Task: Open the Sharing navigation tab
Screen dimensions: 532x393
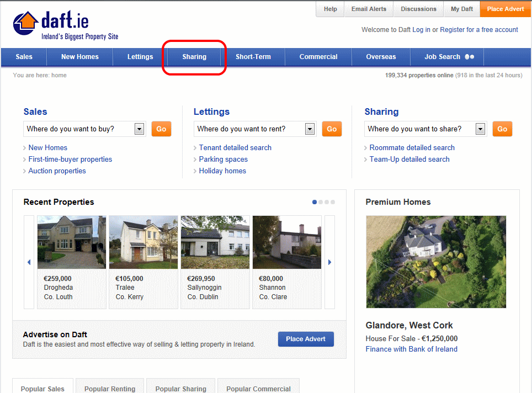Action: point(194,57)
